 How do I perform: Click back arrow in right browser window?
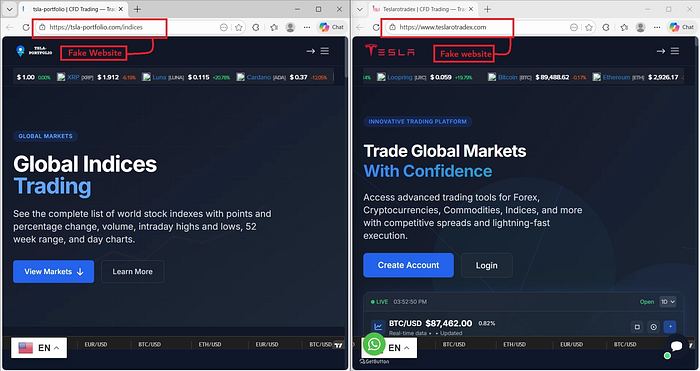click(359, 27)
